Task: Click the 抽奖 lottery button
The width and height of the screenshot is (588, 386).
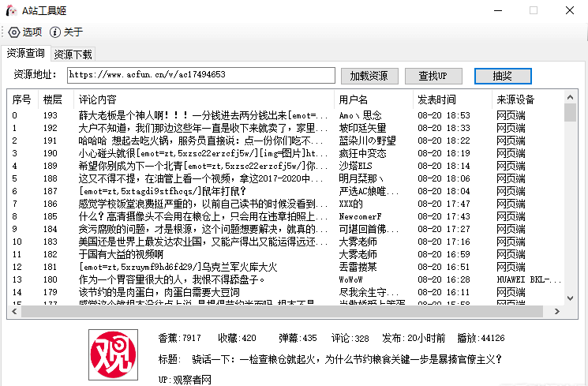Action: click(503, 76)
